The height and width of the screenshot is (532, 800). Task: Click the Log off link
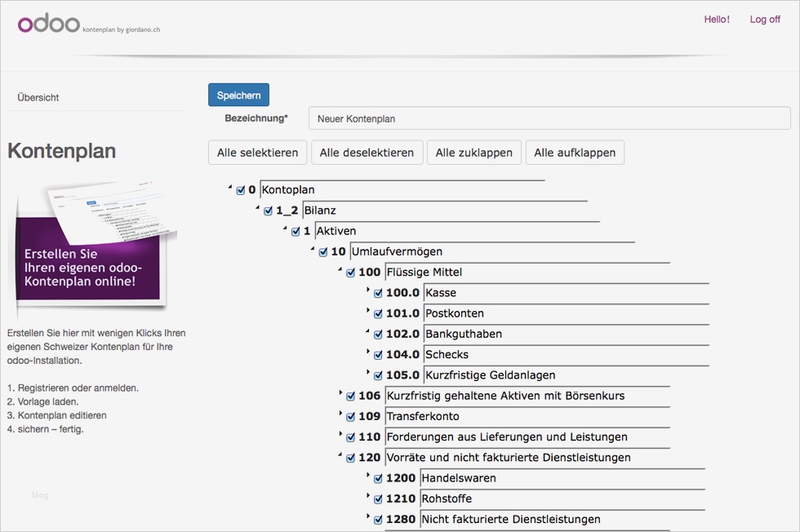[x=765, y=20]
